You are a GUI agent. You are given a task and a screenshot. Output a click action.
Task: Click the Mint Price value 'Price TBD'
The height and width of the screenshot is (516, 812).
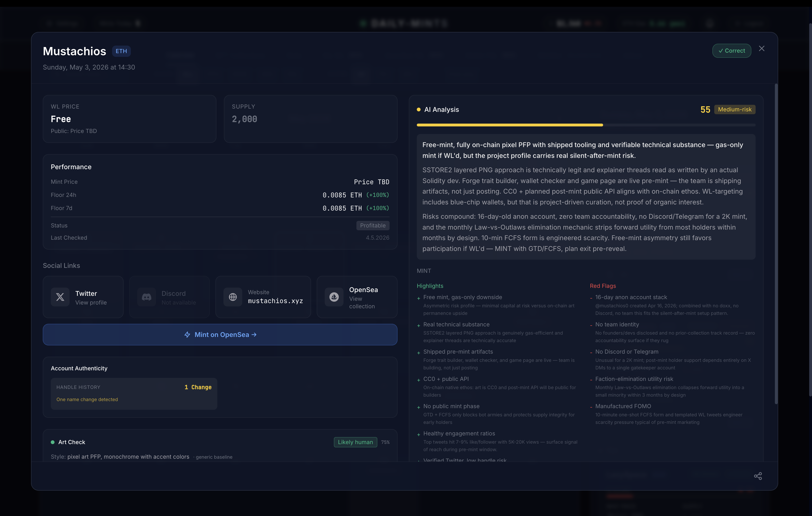[372, 182]
